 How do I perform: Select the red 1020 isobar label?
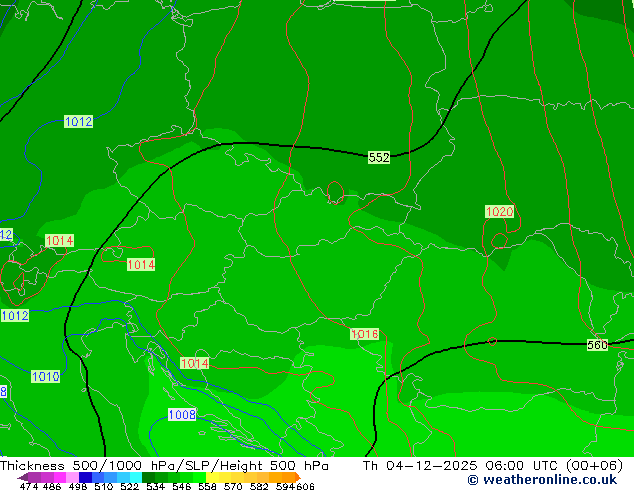click(x=499, y=211)
